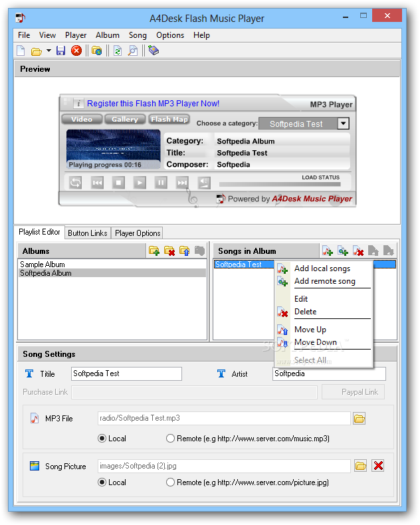Browse for Song Picture folder icon

click(360, 466)
